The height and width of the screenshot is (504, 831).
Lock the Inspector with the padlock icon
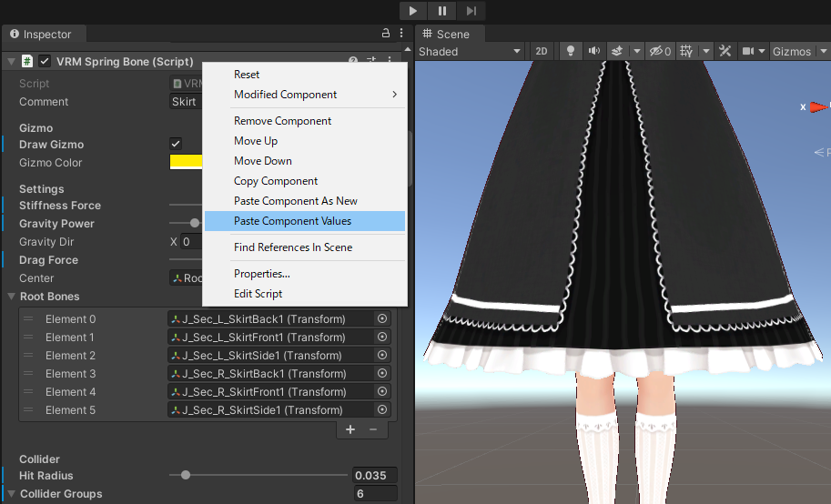[386, 34]
